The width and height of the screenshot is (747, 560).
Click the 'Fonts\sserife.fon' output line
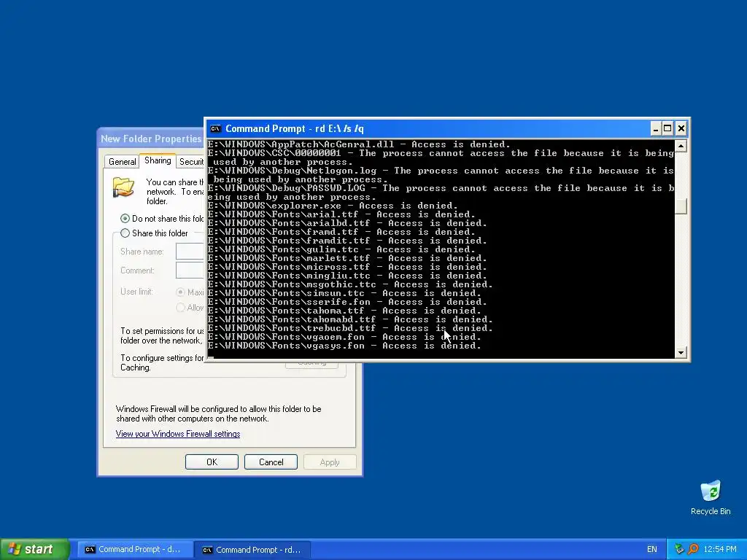coord(347,302)
